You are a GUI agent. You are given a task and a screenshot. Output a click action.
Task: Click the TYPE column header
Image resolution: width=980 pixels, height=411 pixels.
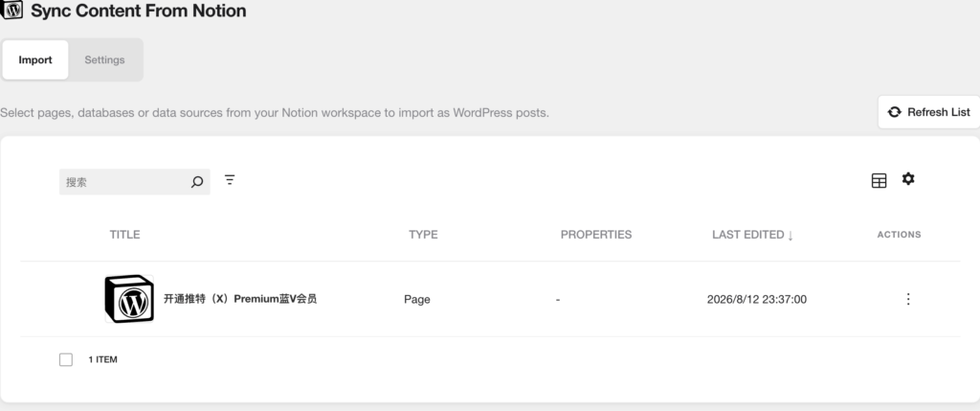click(423, 235)
